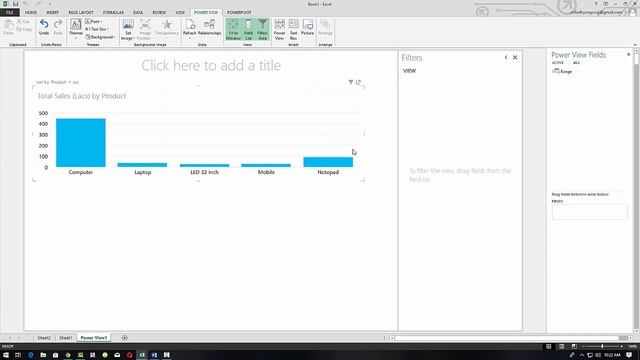
Task: Open the Background dropdown in Themes group
Action: click(101, 37)
